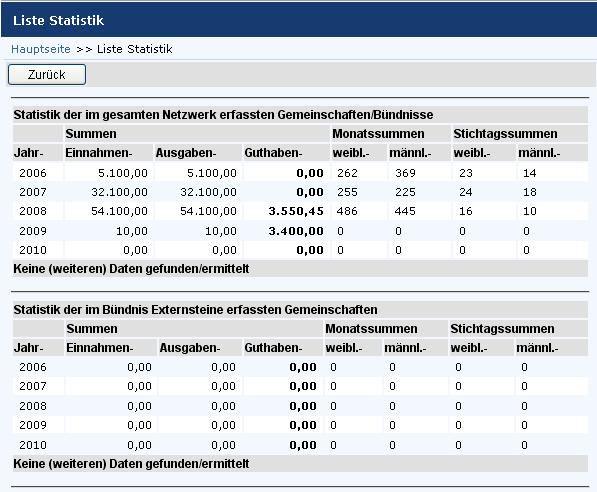Click the Liste Statistik page header

58,21
